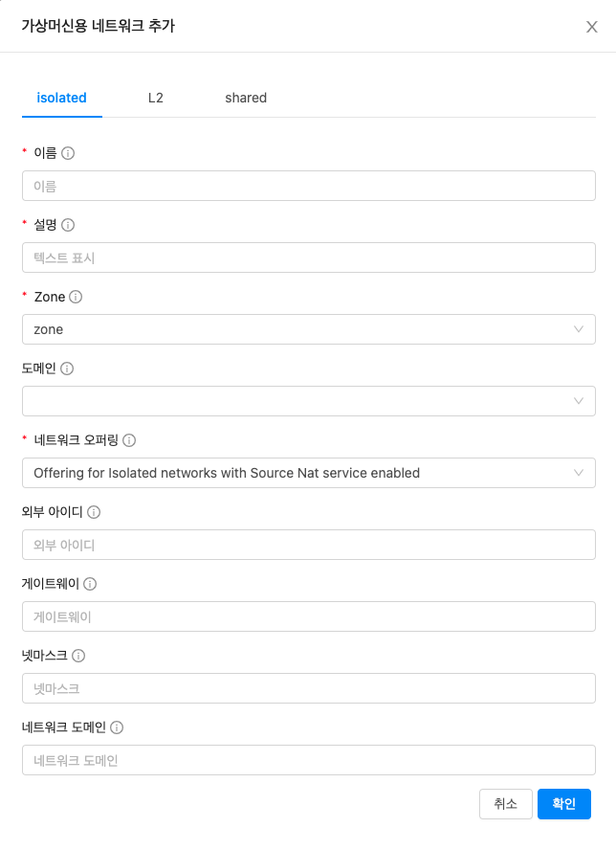
Task: Select the isolated tab
Action: 62,98
